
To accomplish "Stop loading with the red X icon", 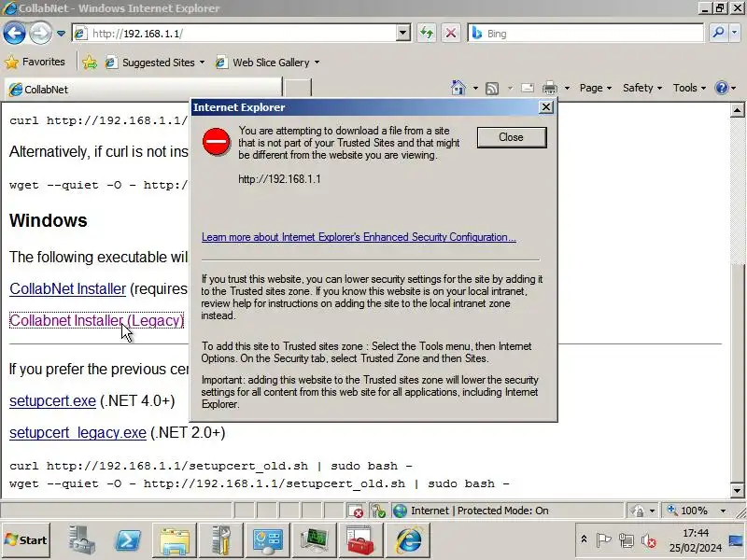I will coord(451,34).
